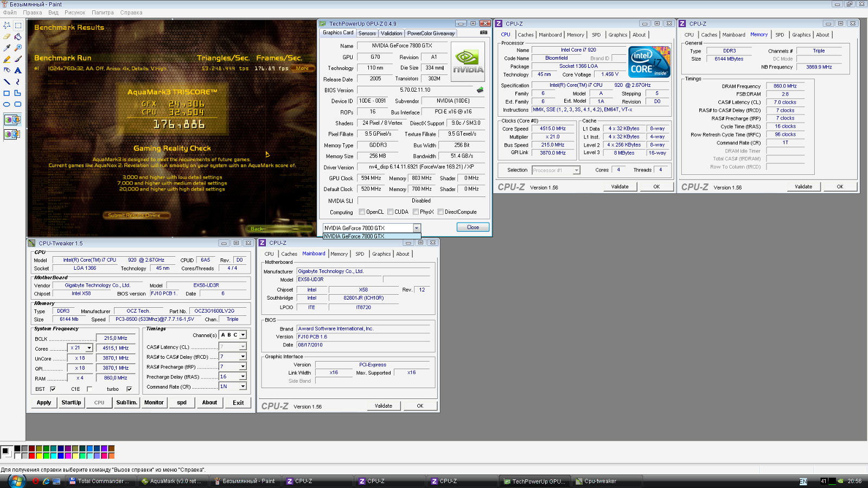Choose the Pencil tool in Paint
The width and height of the screenshot is (868, 488).
(x=7, y=59)
